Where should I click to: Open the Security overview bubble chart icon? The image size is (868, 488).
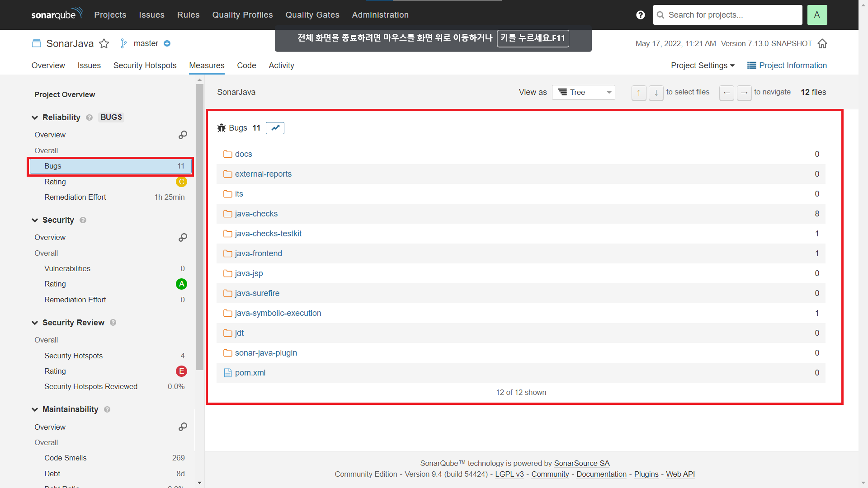[x=183, y=237]
